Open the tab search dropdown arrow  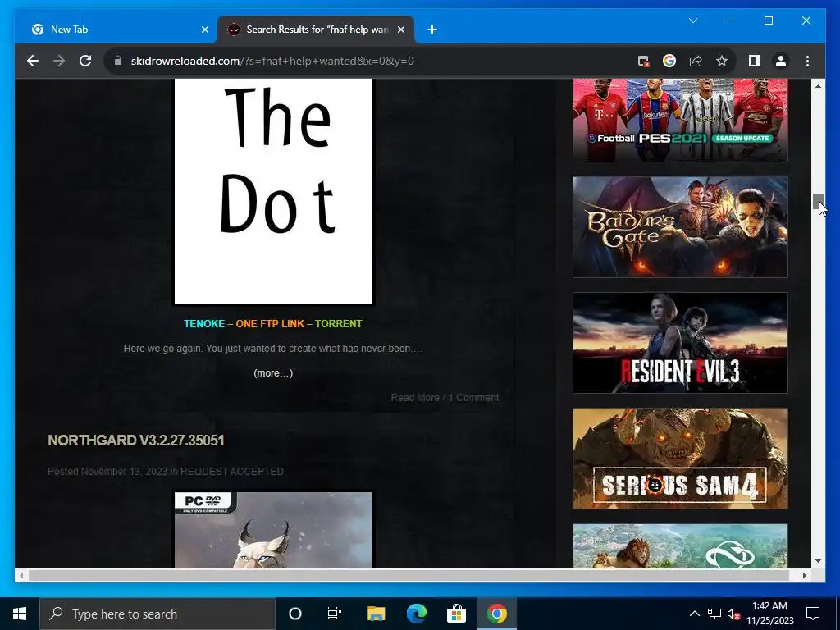693,21
